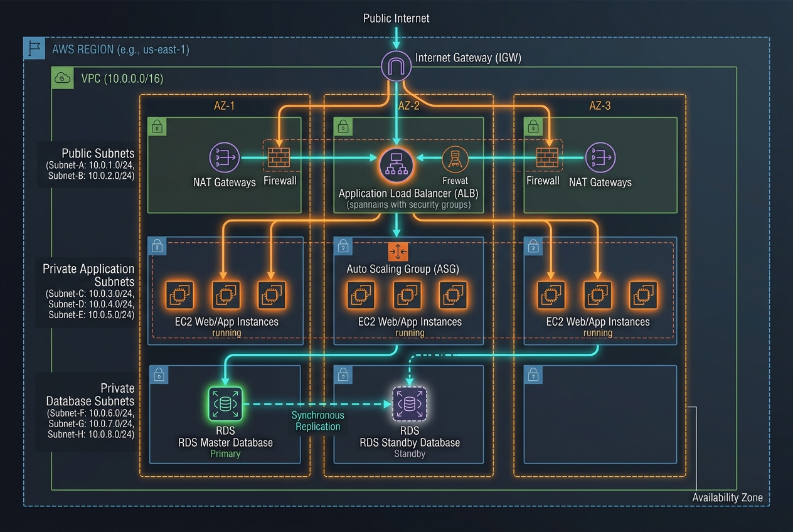This screenshot has height=532, width=793.
Task: Click 'EC2 Web/App Instances' label in AZ-3
Action: [598, 322]
